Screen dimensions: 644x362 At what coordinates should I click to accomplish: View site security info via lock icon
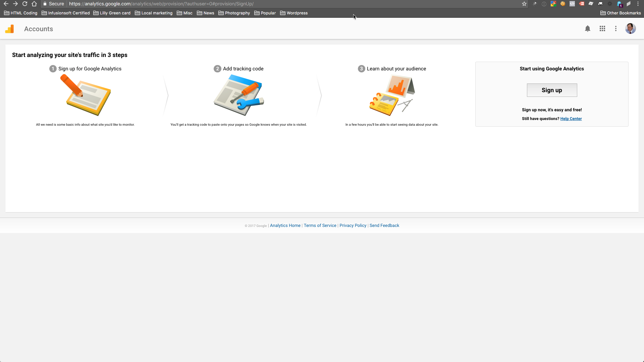(45, 4)
